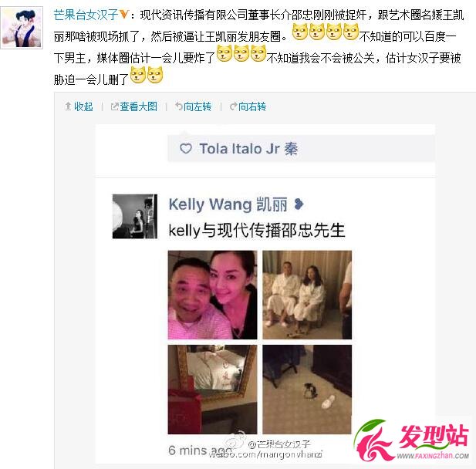This screenshot has height=469, width=476.
Task: Open the bottom-right carpet photo
Action: tap(307, 390)
